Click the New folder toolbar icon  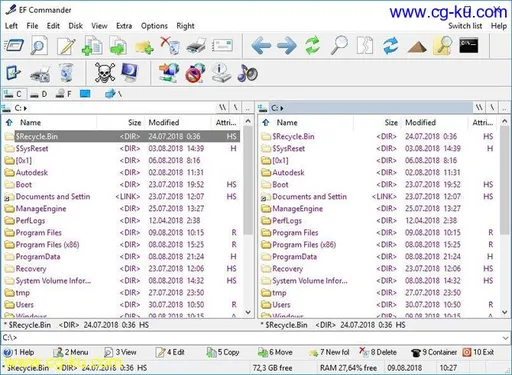click(144, 47)
